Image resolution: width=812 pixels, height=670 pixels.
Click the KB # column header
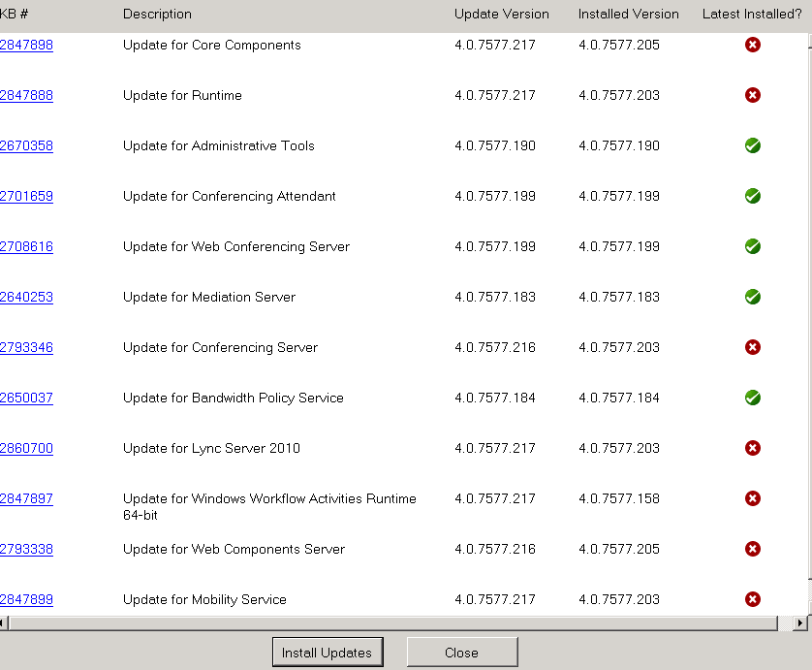[x=14, y=14]
